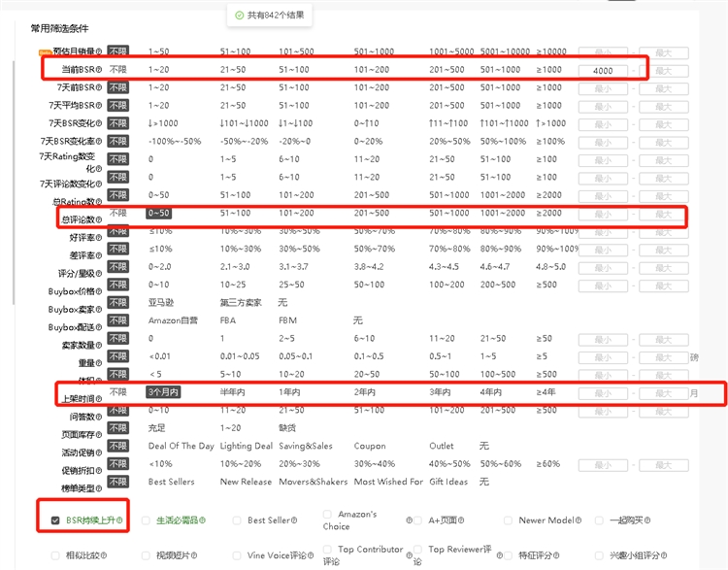Enable the Best Seller checkbox
Viewport: 728px width, 570px height.
(x=237, y=520)
